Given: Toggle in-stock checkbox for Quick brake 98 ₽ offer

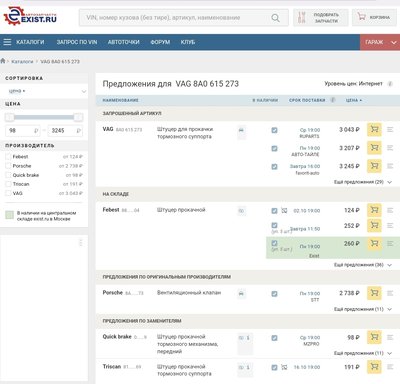Looking at the screenshot, I should click(x=274, y=338).
